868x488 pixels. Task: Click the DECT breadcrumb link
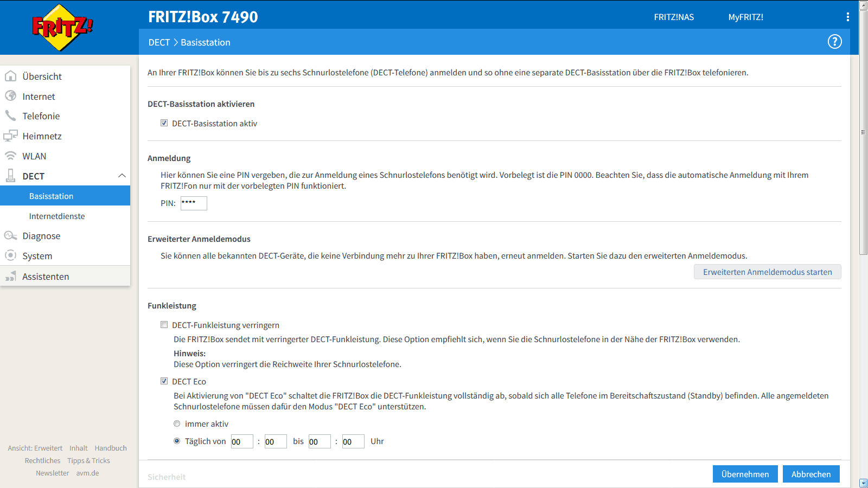tap(159, 42)
